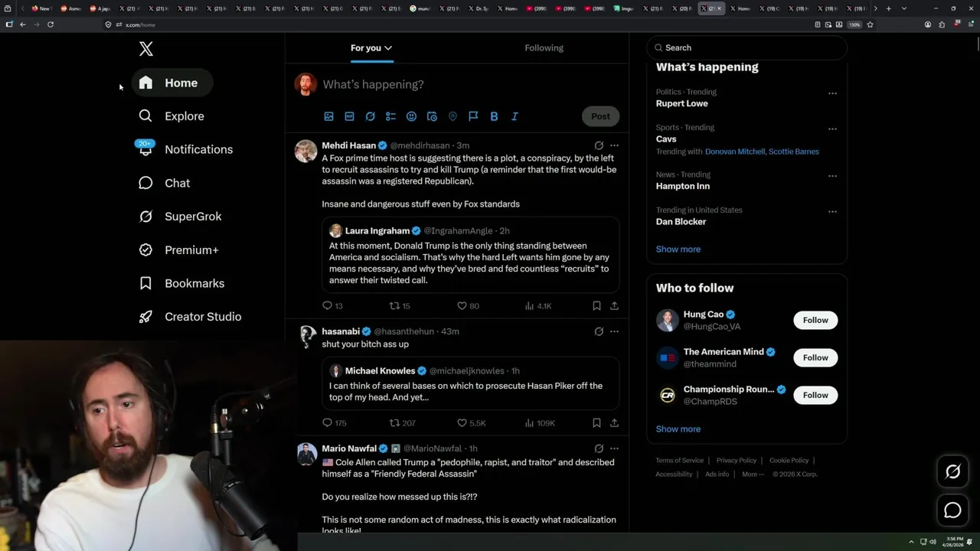980x551 pixels.
Task: Repost hasanabi's post
Action: click(403, 423)
